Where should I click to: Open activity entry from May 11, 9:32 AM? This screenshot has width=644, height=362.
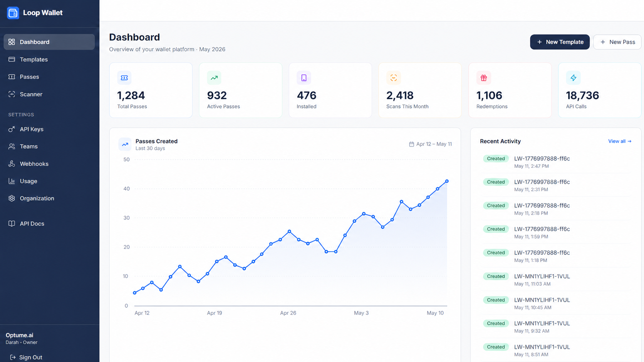[556, 327]
